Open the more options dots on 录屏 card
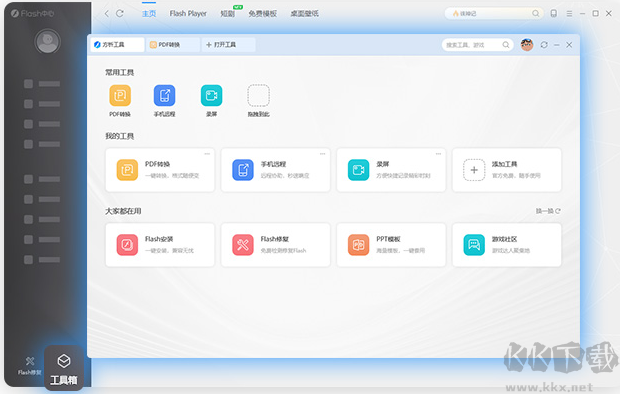Screen dimensions: 620x394 point(439,153)
